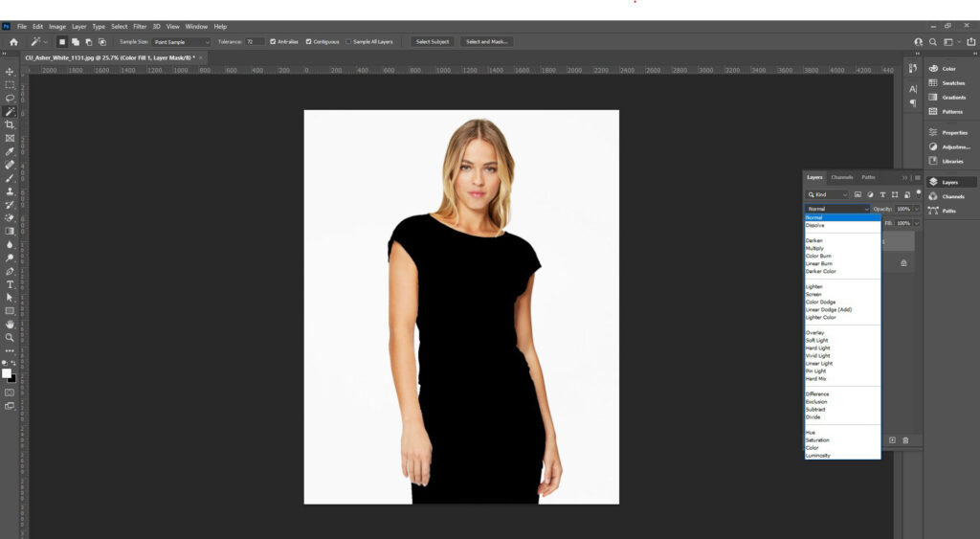The width and height of the screenshot is (980, 539).
Task: Choose Multiply blend mode
Action: tap(814, 248)
